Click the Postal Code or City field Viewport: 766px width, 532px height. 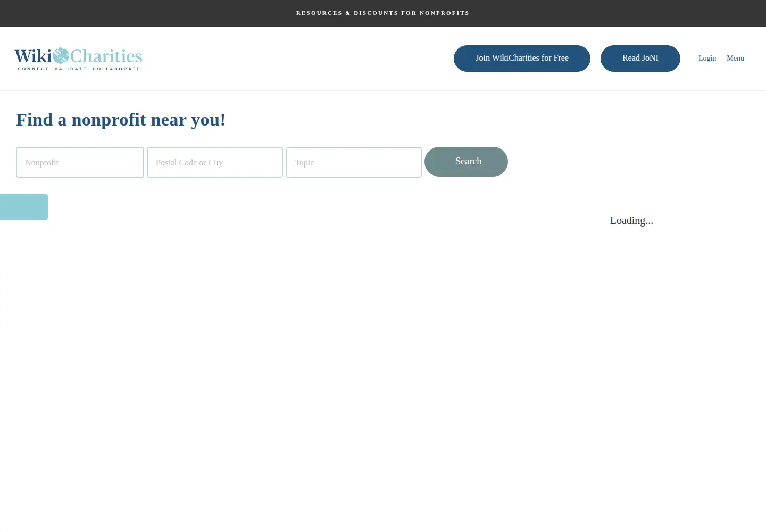pyautogui.click(x=215, y=162)
